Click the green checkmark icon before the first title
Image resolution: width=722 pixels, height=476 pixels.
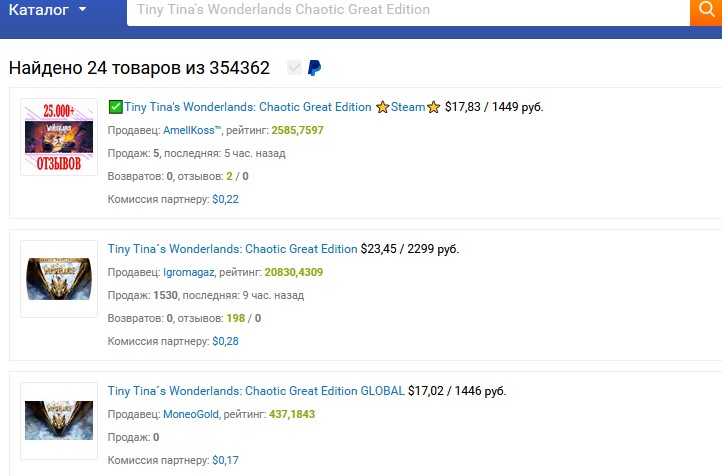tap(116, 107)
